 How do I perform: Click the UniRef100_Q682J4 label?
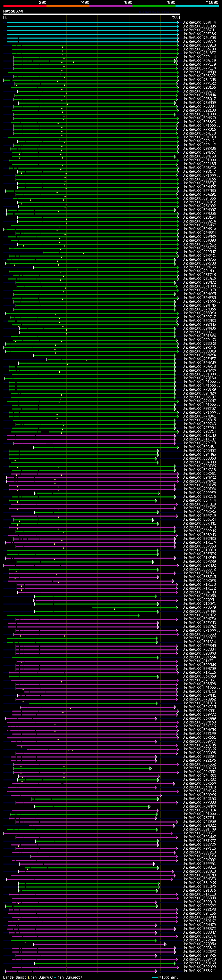coord(199,221)
